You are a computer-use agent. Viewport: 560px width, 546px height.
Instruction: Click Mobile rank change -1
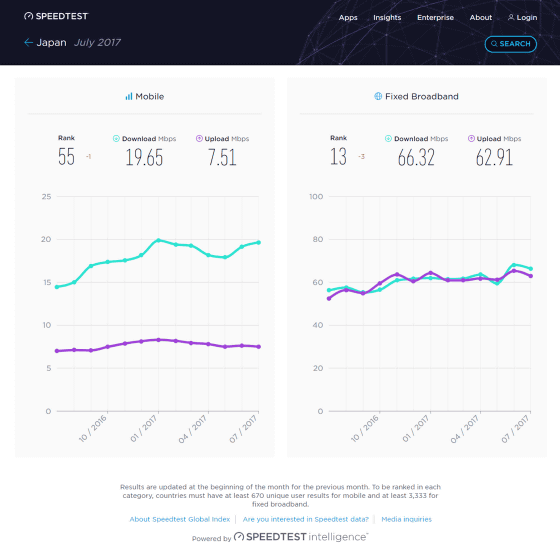point(88,156)
